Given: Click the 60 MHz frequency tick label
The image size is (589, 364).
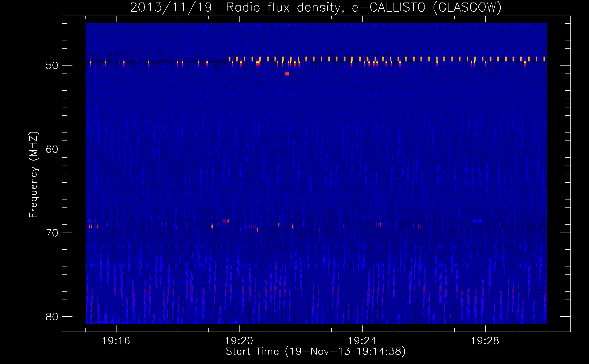Looking at the screenshot, I should click(x=52, y=149).
